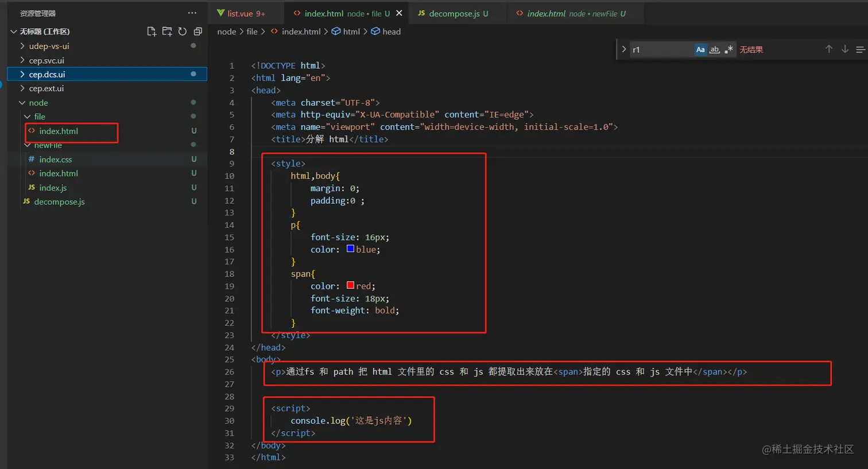868x469 pixels.
Task: Toggle match whole word in find widget
Action: [715, 49]
